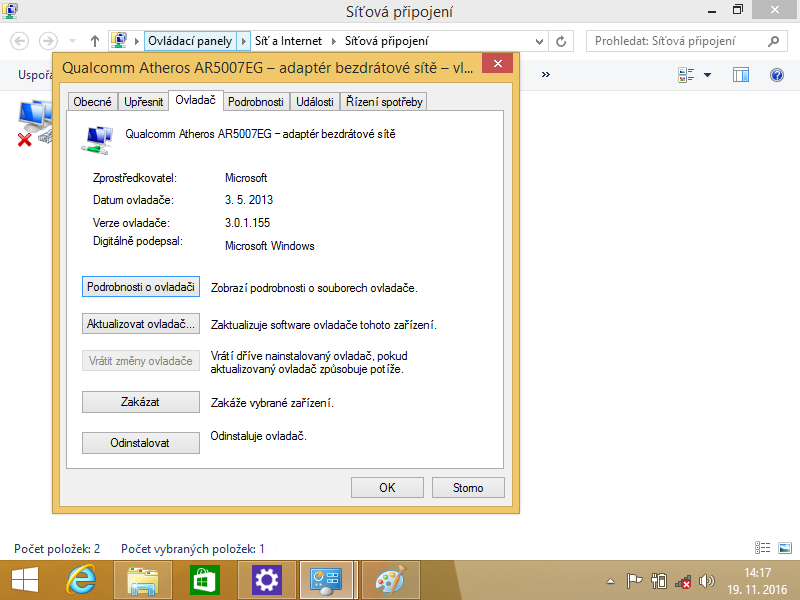Click the Aktualizovat ovladač button

point(140,324)
